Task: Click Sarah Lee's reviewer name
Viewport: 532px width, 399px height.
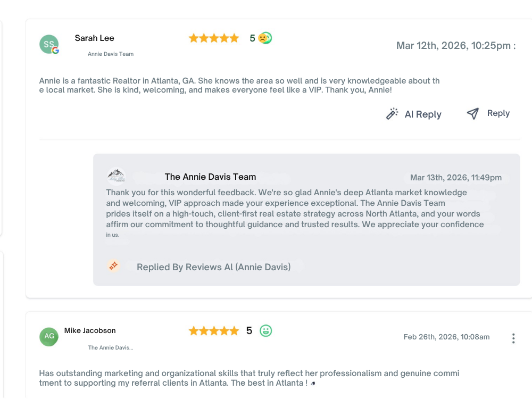Action: (x=94, y=38)
